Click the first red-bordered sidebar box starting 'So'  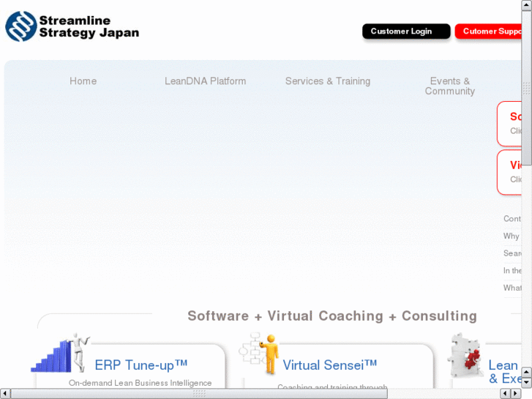[x=509, y=124]
